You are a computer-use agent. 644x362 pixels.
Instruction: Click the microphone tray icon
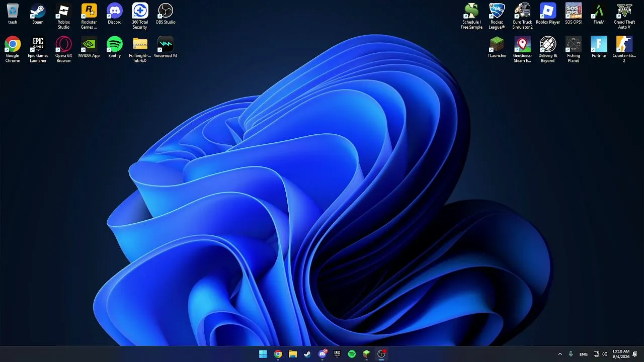571,354
